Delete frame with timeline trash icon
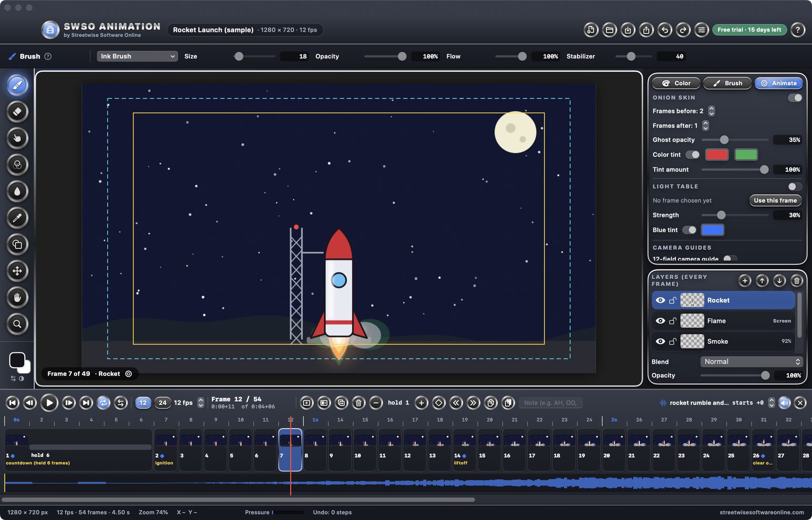Image resolution: width=812 pixels, height=520 pixels. (358, 403)
